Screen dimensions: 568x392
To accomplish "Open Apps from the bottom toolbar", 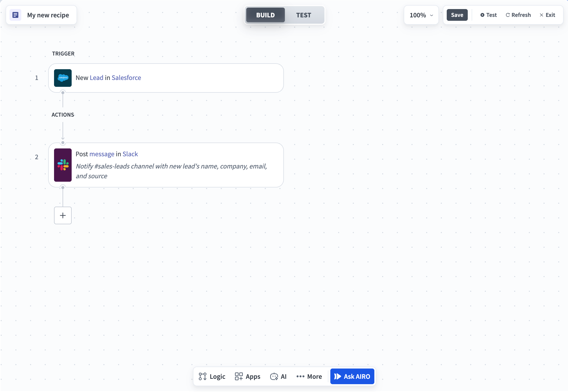I will pyautogui.click(x=247, y=377).
